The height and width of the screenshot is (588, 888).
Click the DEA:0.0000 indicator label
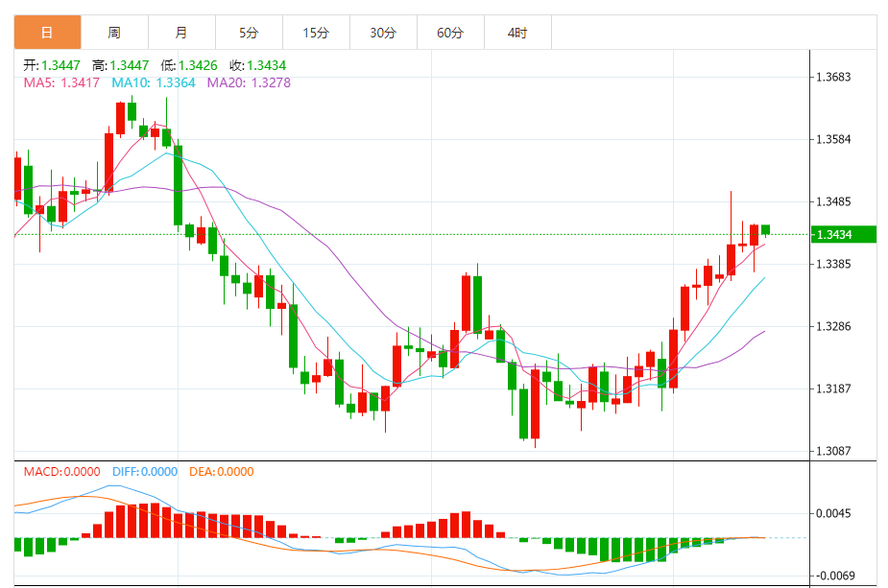point(222,471)
